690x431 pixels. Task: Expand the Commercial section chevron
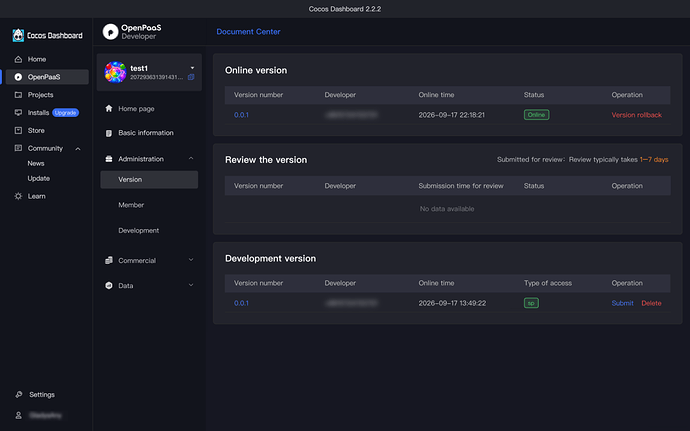[191, 260]
